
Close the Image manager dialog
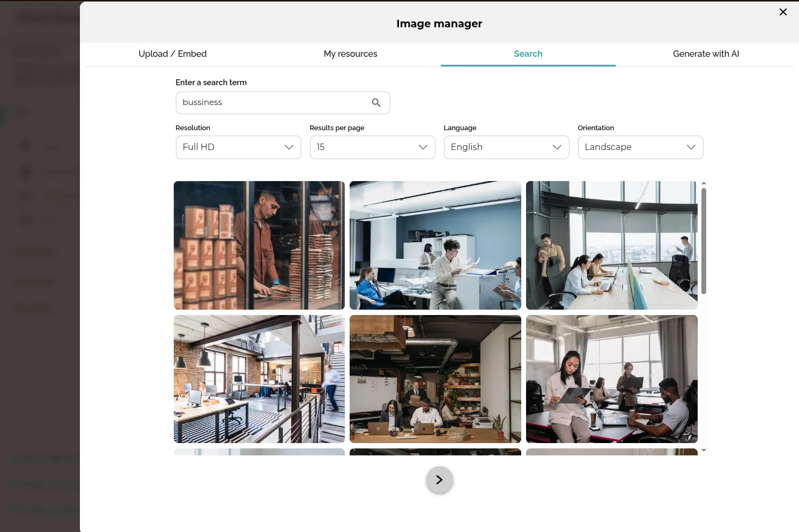click(783, 12)
